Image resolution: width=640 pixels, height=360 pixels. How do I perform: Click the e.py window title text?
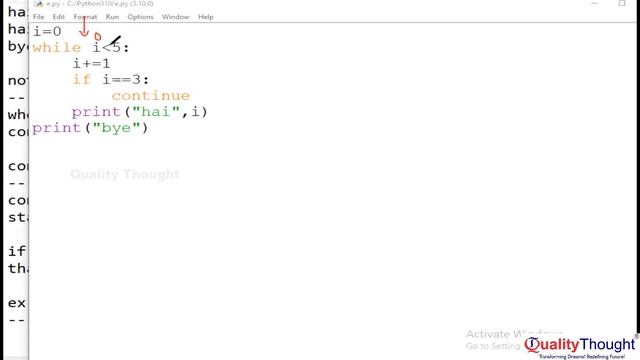[x=100, y=4]
